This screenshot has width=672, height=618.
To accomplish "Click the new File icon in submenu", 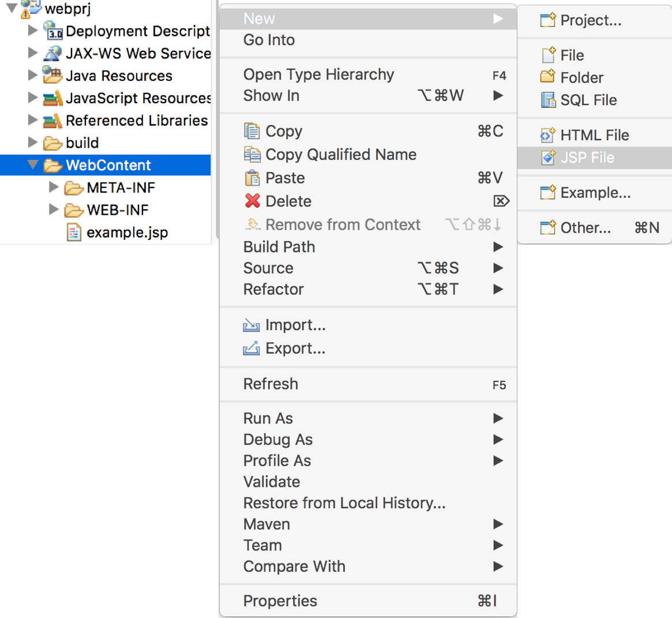I will (x=549, y=54).
